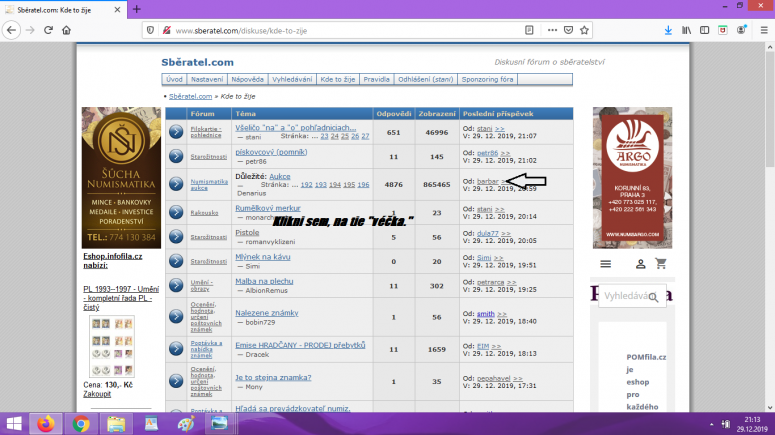Go to page 196 of Aukce topic
This screenshot has width=775, height=435.
pyautogui.click(x=363, y=184)
